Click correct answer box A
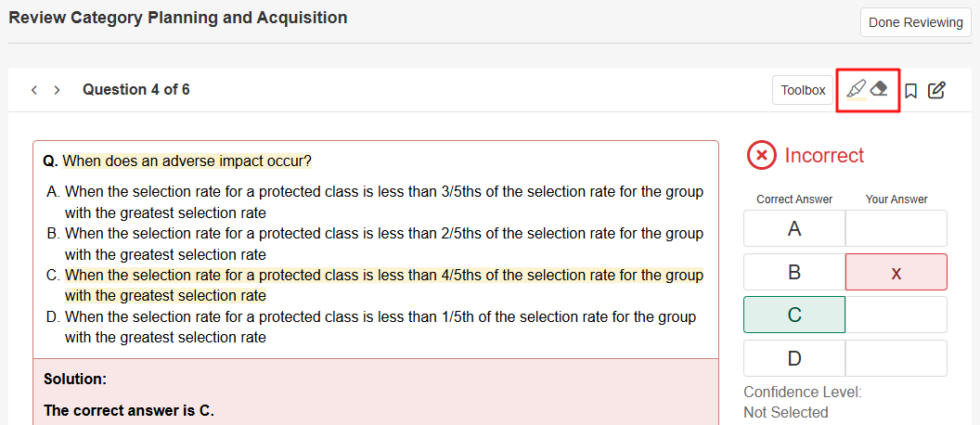Viewport: 980px width, 425px height. (x=794, y=228)
